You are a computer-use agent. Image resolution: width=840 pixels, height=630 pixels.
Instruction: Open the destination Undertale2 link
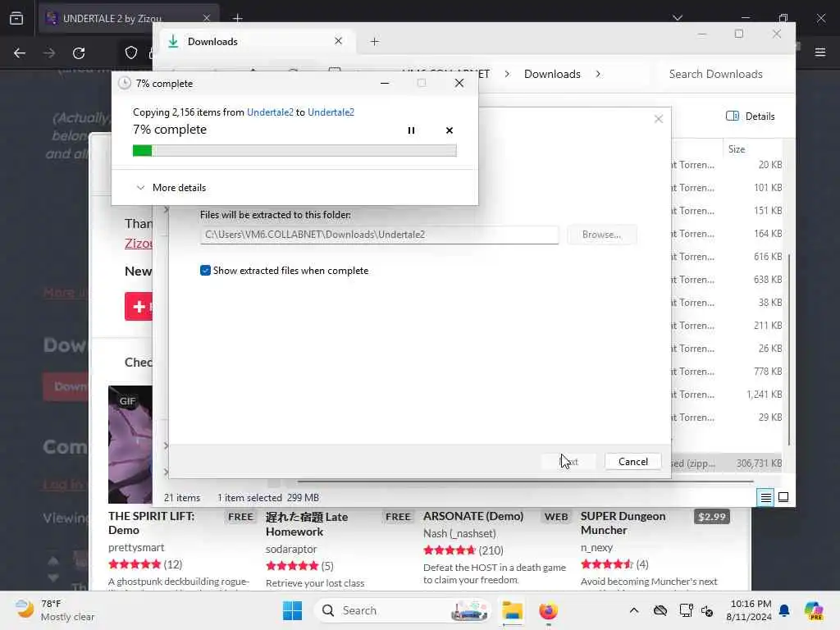[x=331, y=112]
